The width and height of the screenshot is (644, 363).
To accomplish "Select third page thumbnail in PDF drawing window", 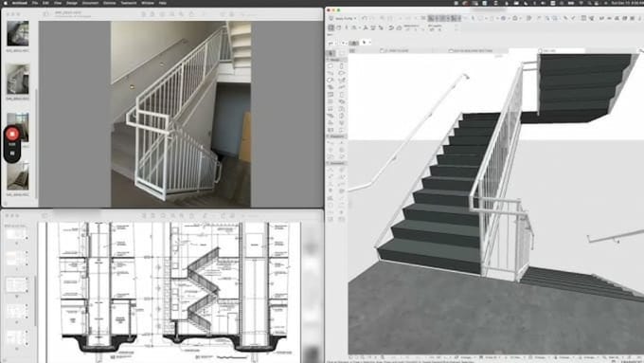I will point(16,285).
